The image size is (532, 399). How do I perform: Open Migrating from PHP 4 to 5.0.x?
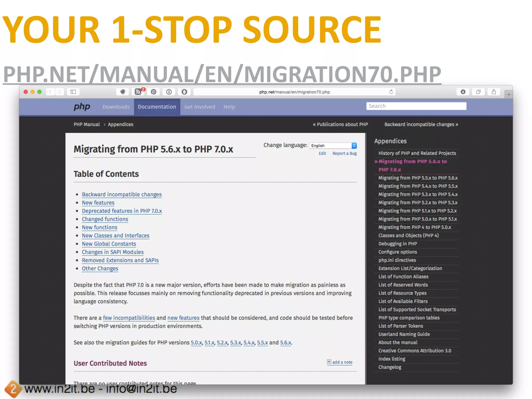click(415, 227)
